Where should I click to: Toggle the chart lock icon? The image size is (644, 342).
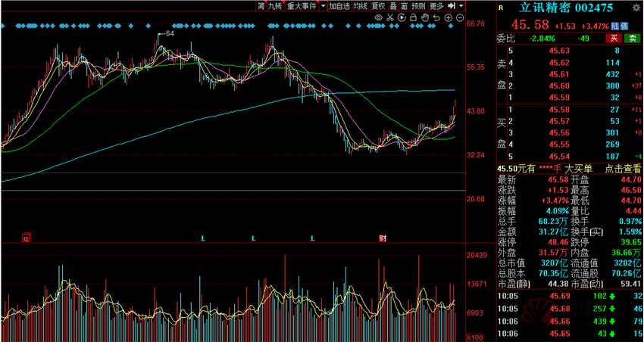pos(413,17)
